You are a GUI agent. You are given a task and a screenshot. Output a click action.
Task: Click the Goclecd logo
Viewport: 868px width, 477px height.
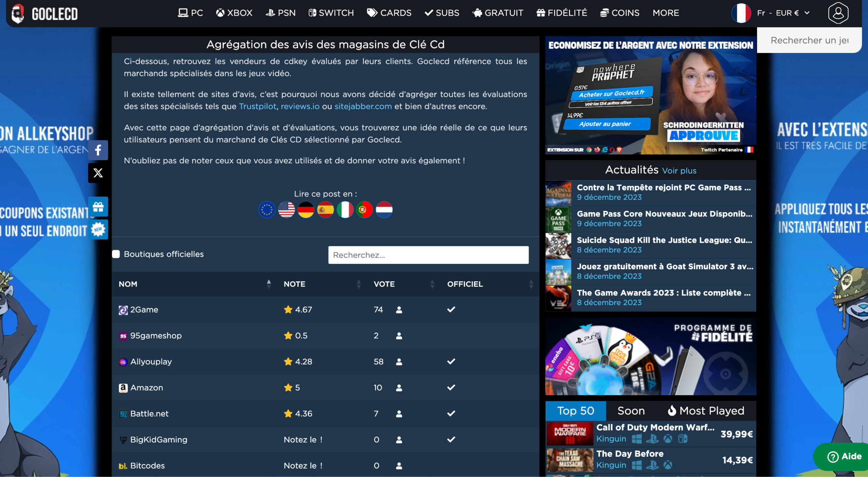coord(44,14)
